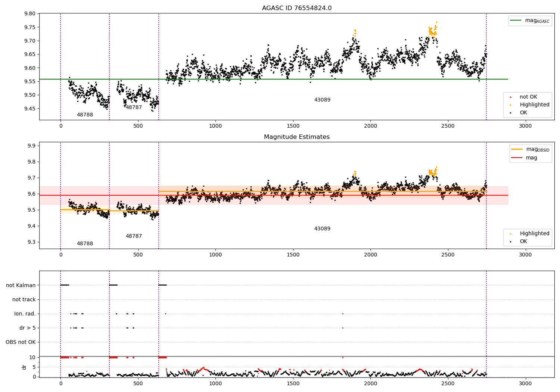Click the 9.65 y-axis tick label

[30, 55]
